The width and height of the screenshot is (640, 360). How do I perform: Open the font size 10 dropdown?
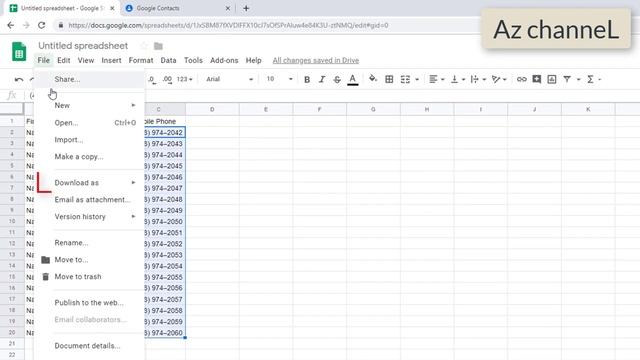tap(280, 79)
